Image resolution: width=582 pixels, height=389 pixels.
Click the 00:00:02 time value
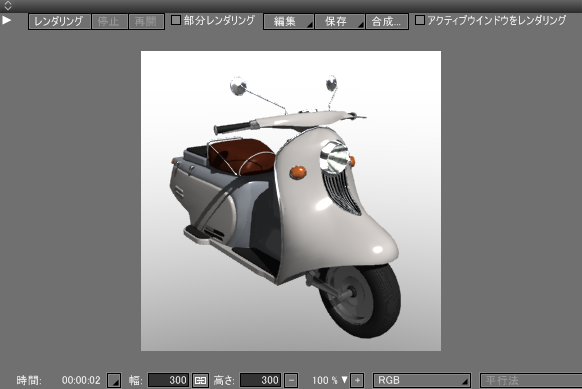click(x=81, y=380)
